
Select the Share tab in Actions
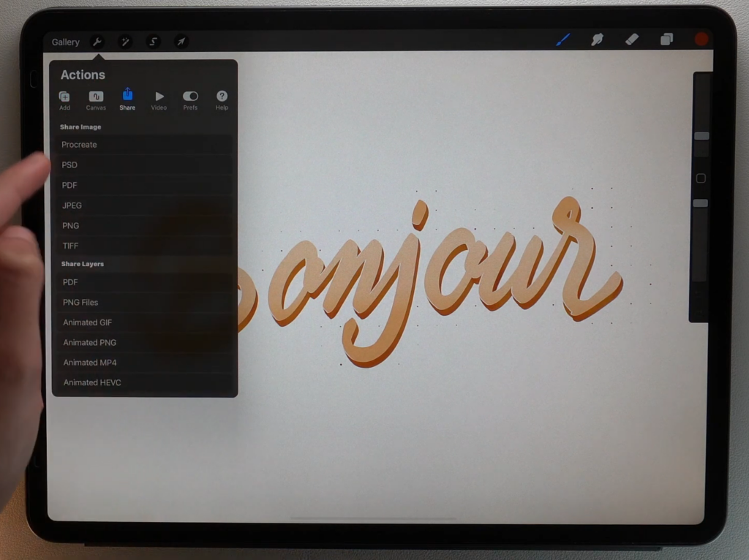click(127, 99)
